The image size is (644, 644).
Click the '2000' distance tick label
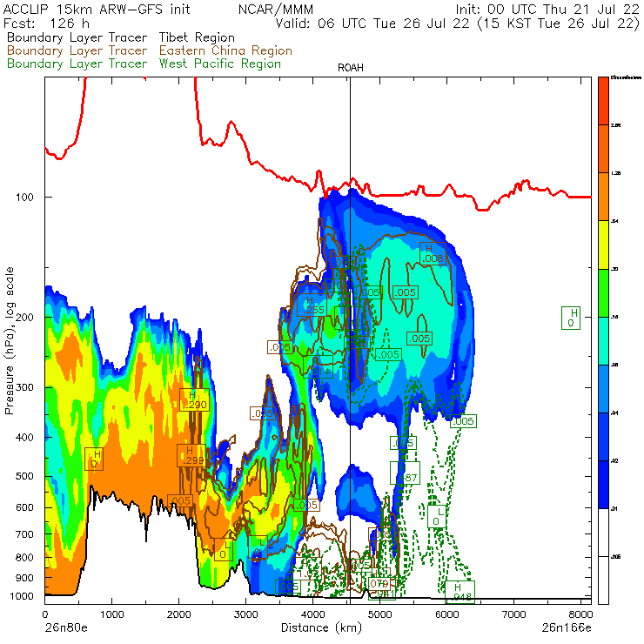click(x=178, y=614)
